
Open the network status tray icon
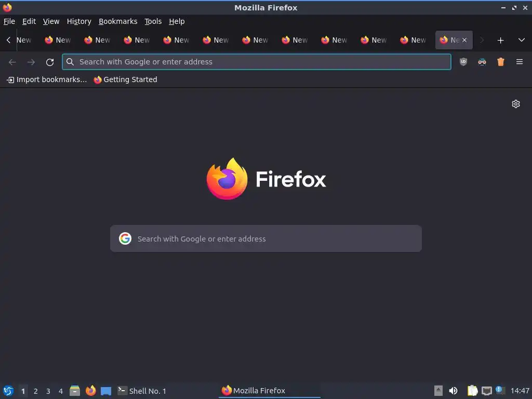click(486, 391)
